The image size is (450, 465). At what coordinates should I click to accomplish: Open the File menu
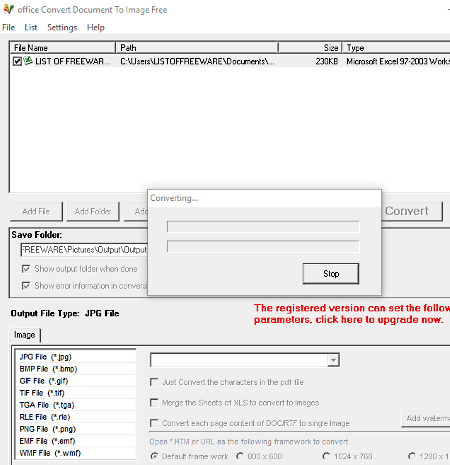click(9, 27)
